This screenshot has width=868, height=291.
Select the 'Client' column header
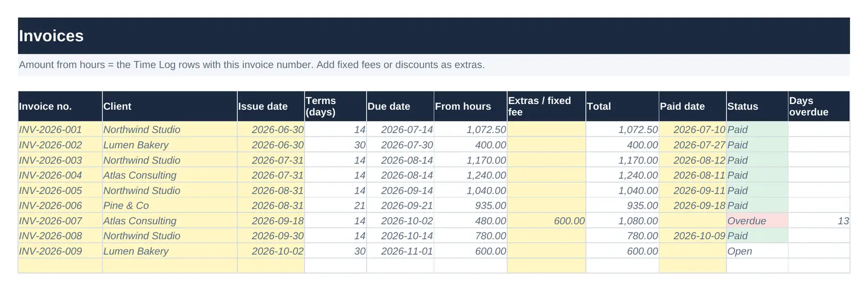pyautogui.click(x=170, y=106)
